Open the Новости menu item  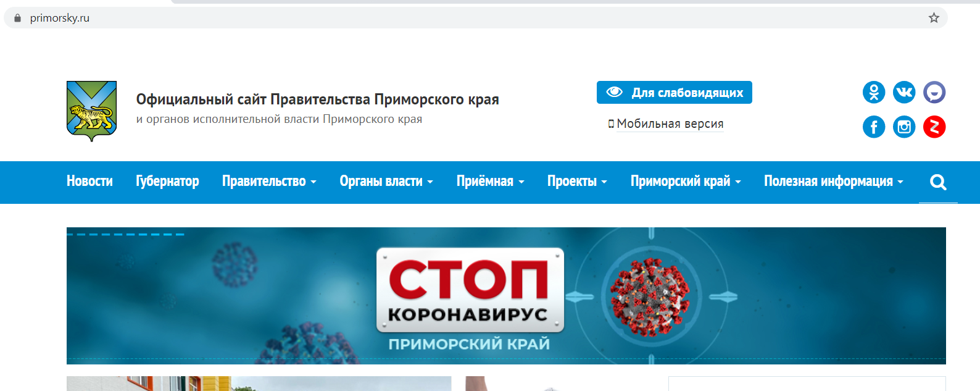coord(89,182)
